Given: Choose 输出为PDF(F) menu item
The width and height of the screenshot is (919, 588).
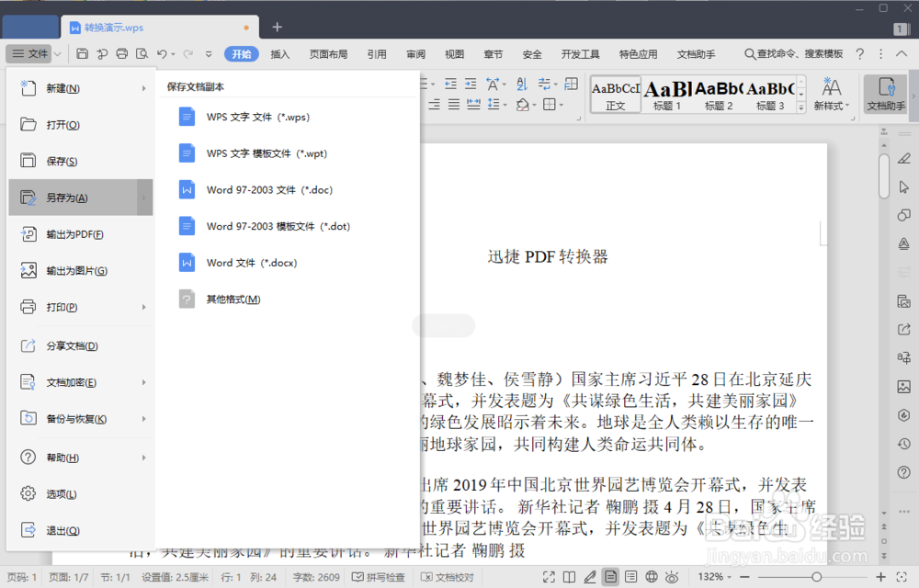Looking at the screenshot, I should pyautogui.click(x=80, y=234).
